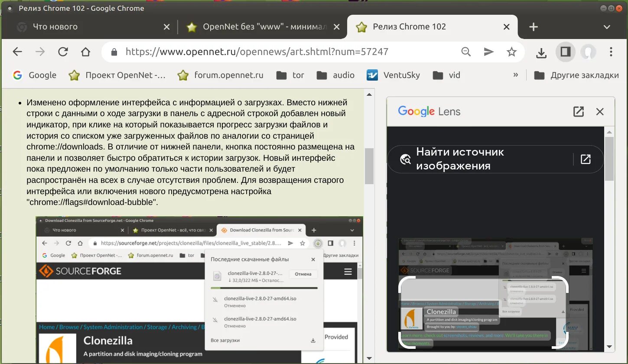Click the send-to-your-devices arrow icon
Image resolution: width=628 pixels, height=364 pixels.
(x=488, y=52)
